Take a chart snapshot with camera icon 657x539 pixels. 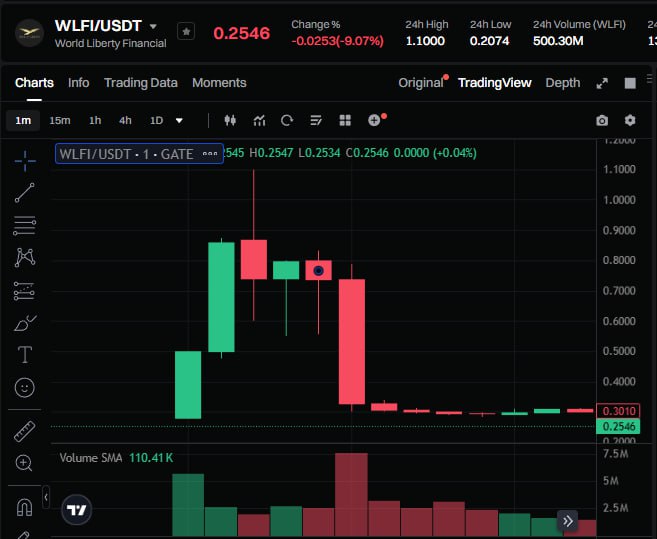coord(602,121)
